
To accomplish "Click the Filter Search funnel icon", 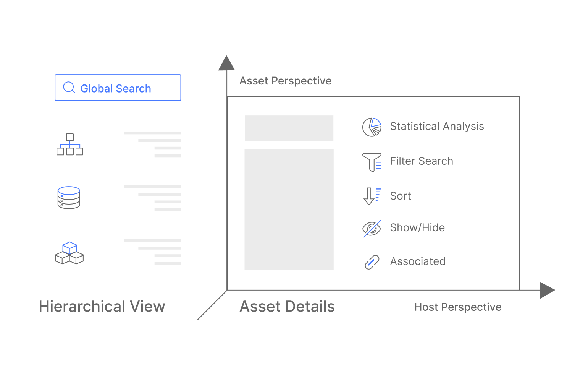I will (372, 162).
